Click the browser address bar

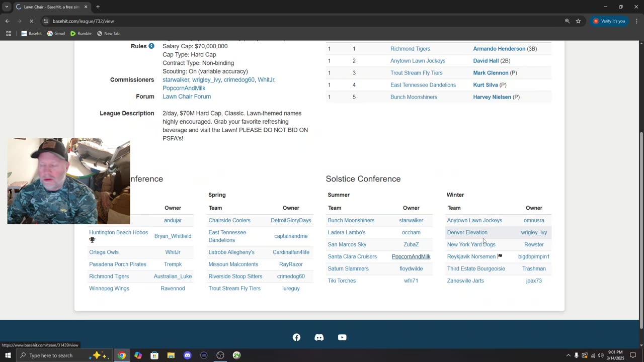tap(302, 21)
